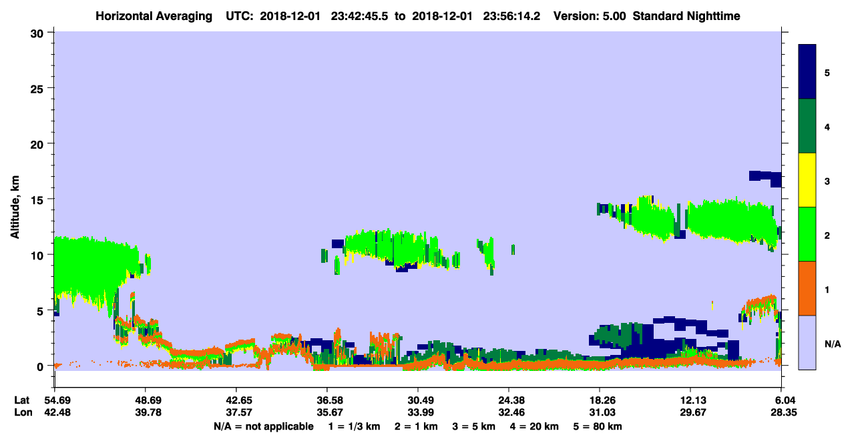Click the yellow colorbar segment labeled 3
The image size is (868, 445).
click(x=807, y=179)
